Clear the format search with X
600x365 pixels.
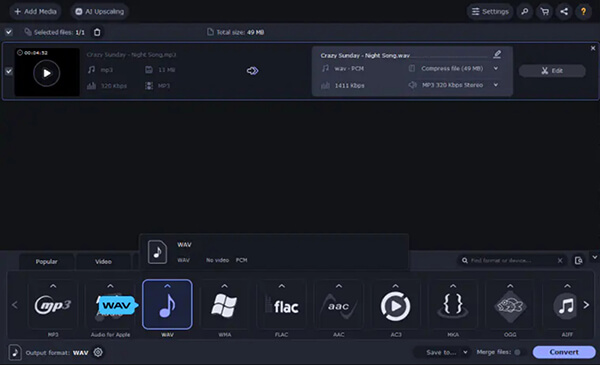pyautogui.click(x=560, y=261)
